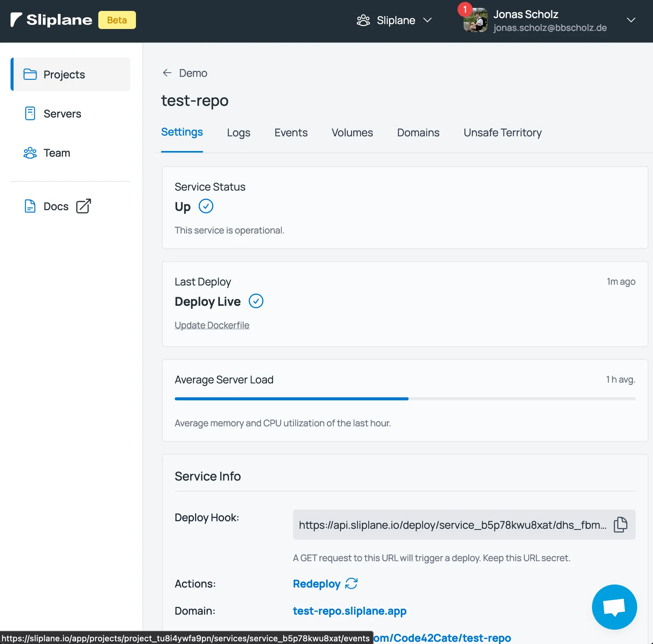Viewport: 653px width, 644px height.
Task: Click the Redeploy refresh icon
Action: [351, 583]
